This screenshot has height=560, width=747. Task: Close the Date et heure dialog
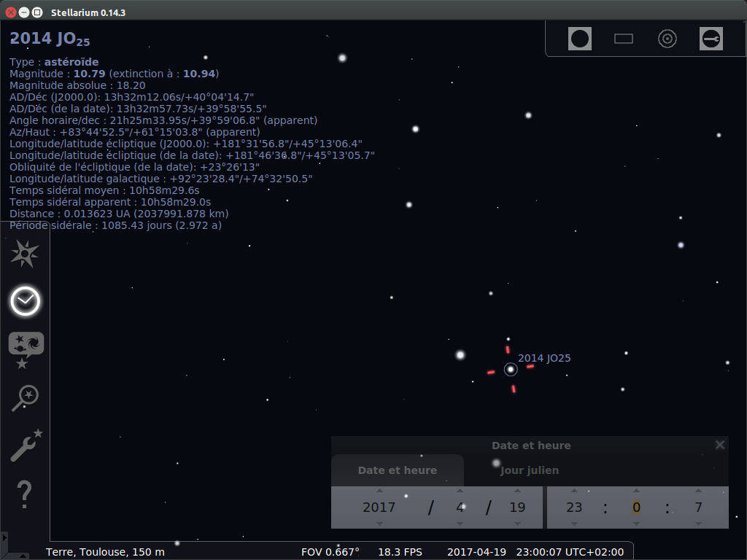[720, 445]
